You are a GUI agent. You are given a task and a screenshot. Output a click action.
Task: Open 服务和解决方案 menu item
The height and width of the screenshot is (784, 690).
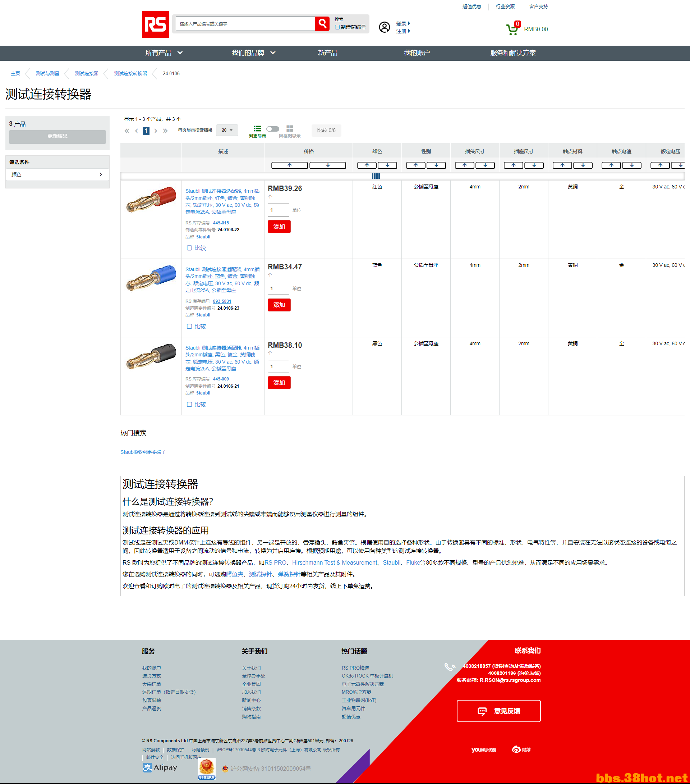point(513,53)
